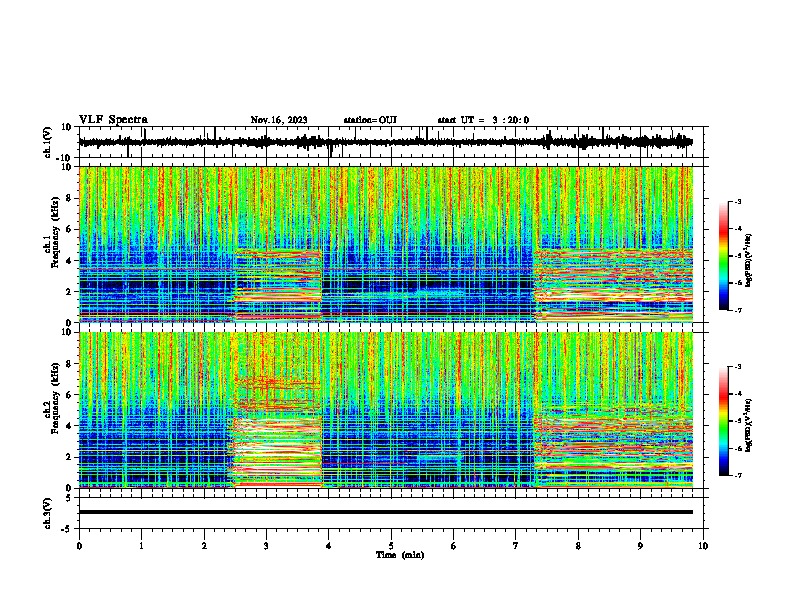Viewport: 792px width, 612px height.
Task: Click time axis tick label "1"
Action: click(x=141, y=546)
